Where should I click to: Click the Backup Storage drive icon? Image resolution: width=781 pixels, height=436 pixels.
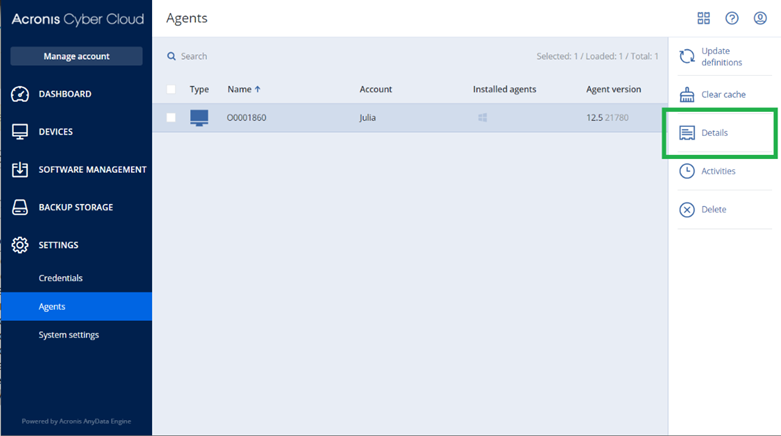click(20, 207)
